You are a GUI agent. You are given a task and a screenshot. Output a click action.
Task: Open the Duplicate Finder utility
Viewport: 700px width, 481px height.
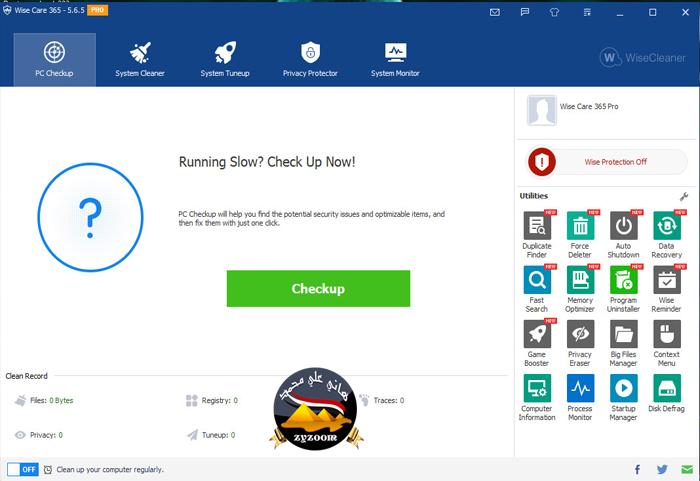tap(537, 234)
